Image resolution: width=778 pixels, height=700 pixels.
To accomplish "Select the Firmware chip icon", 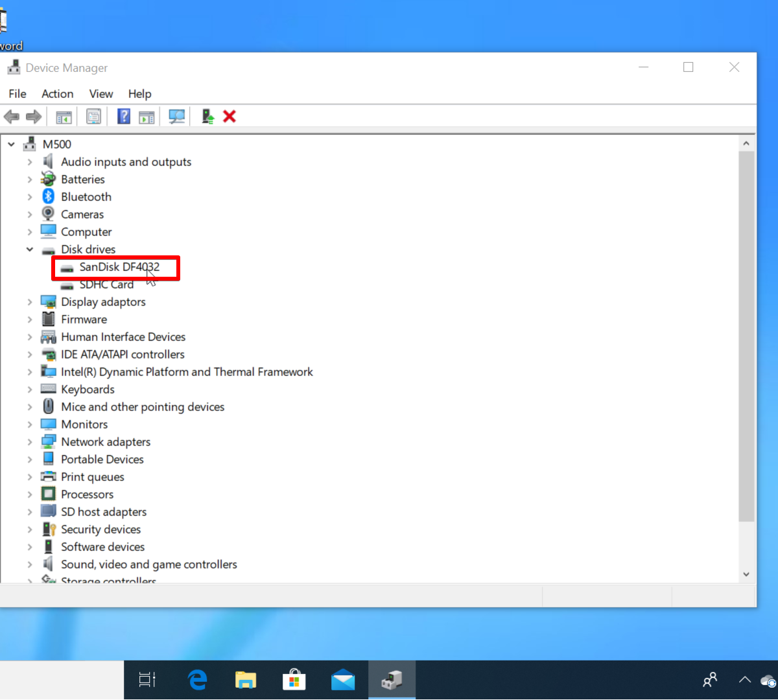I will click(49, 319).
